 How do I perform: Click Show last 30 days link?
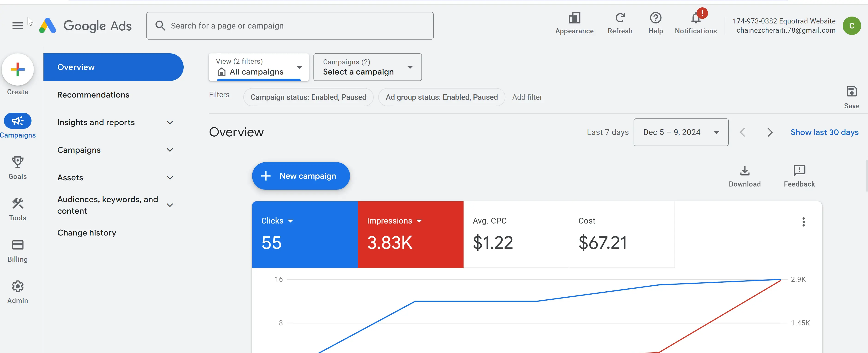[x=825, y=132]
